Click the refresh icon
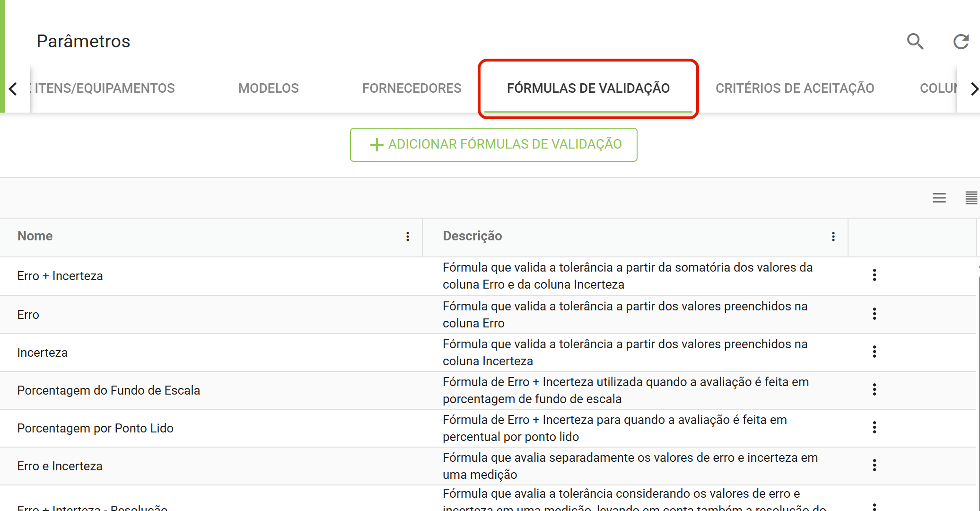Viewport: 980px width, 511px height. coord(961,42)
